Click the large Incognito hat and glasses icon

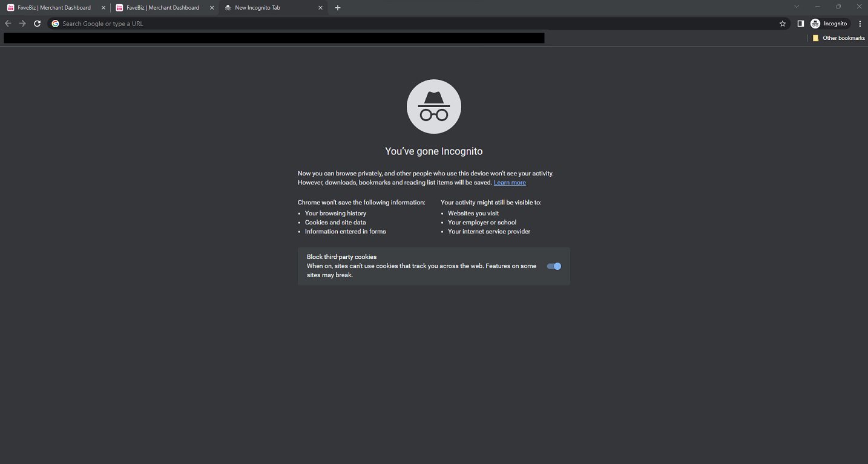(x=434, y=106)
